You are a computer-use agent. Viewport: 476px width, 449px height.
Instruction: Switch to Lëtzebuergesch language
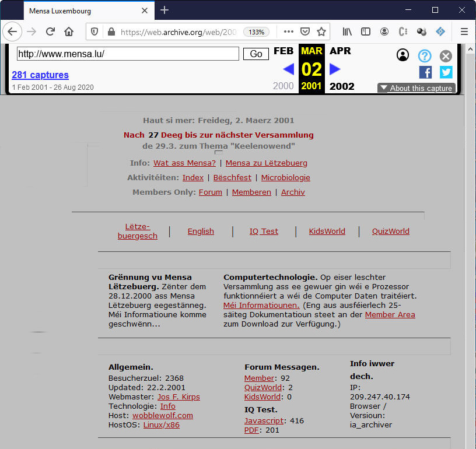(138, 231)
